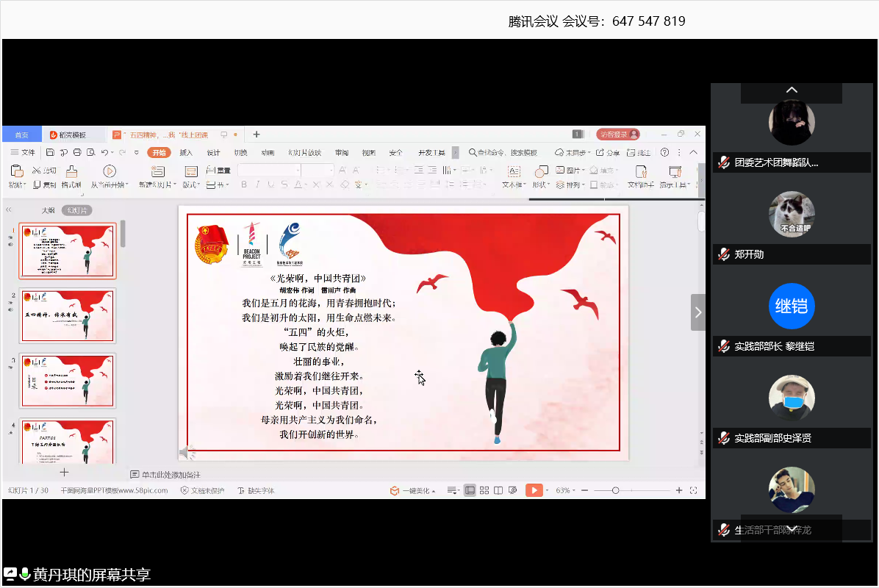Open the Insert (插入) ribbon tab
Image resolution: width=879 pixels, height=588 pixels.
[x=186, y=153]
